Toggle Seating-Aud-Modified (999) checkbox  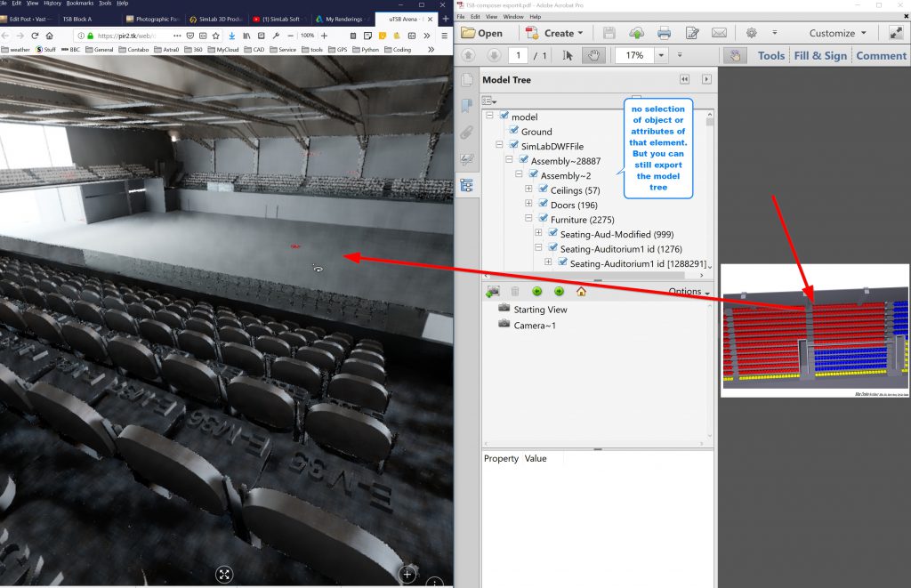coord(552,234)
